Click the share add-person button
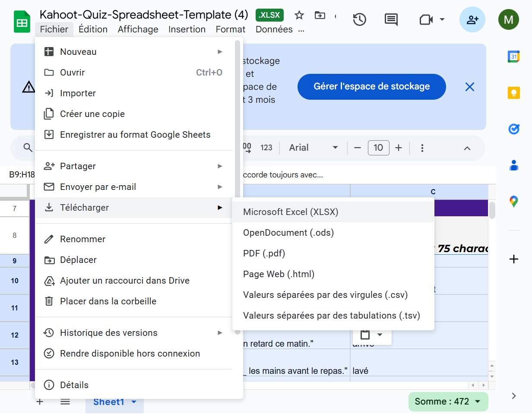 coord(472,19)
